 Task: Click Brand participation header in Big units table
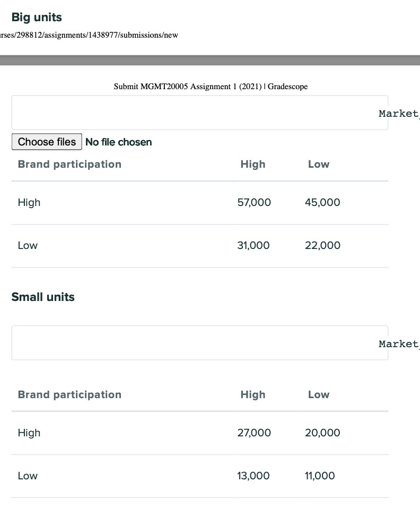(x=69, y=164)
